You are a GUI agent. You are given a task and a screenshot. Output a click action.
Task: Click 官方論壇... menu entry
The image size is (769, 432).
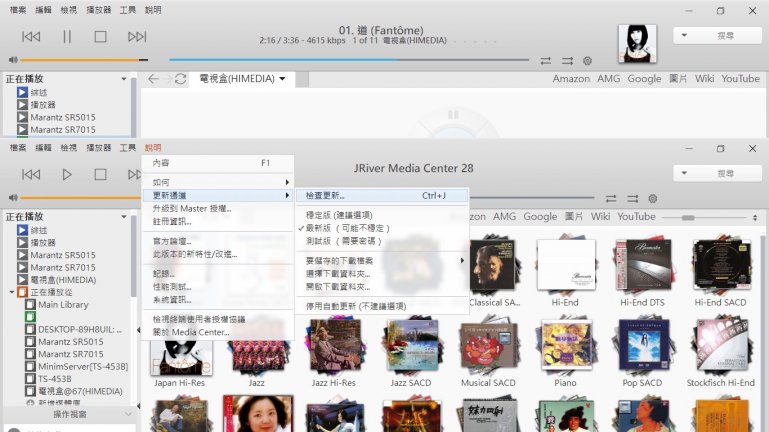[x=218, y=241]
